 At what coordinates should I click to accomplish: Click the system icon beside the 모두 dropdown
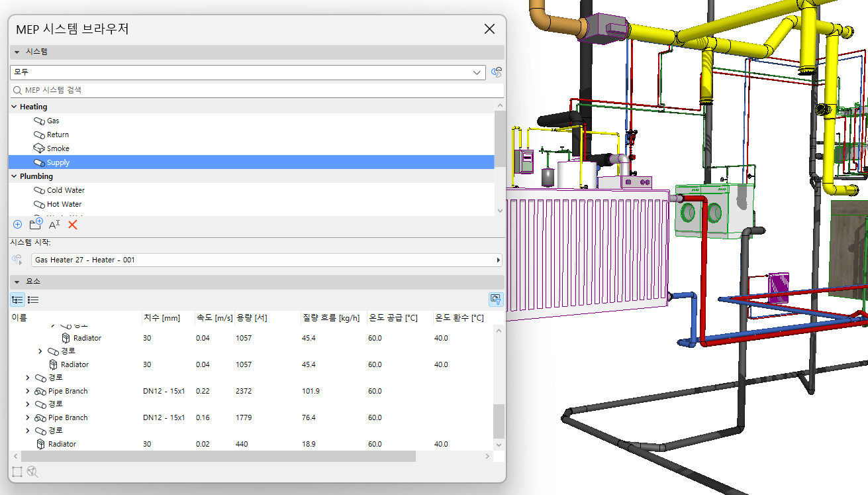(x=497, y=72)
